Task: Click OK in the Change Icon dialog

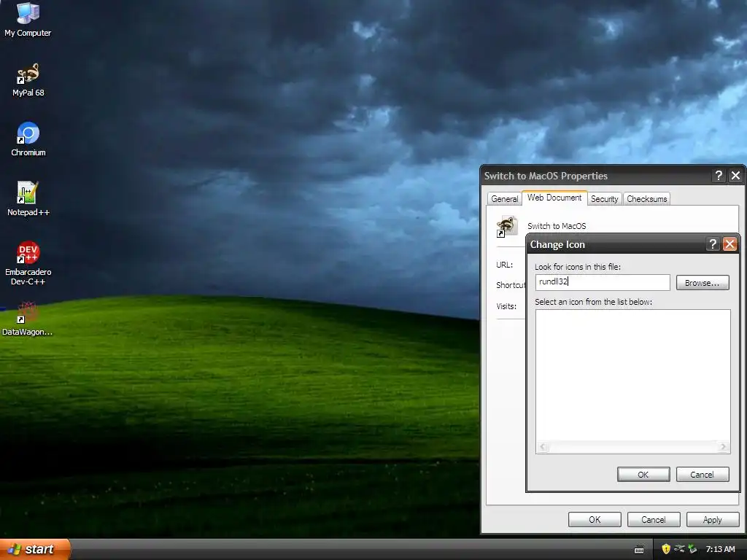Action: tap(643, 474)
